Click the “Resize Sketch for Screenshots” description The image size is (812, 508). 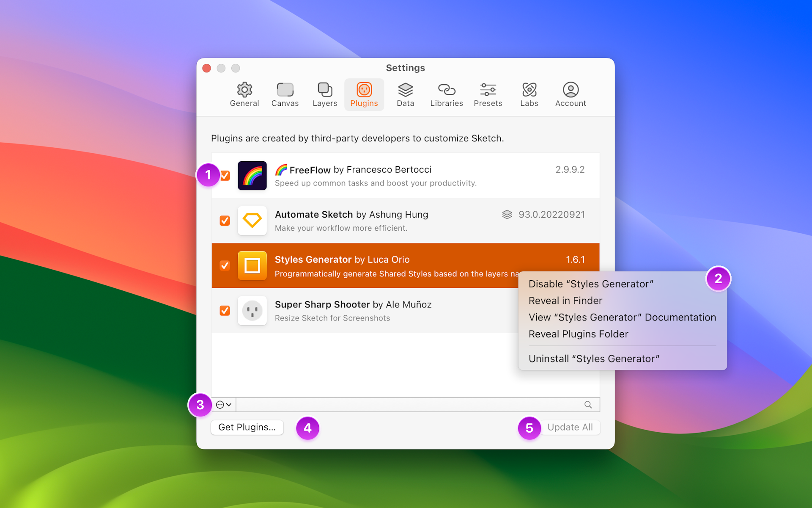tap(332, 318)
